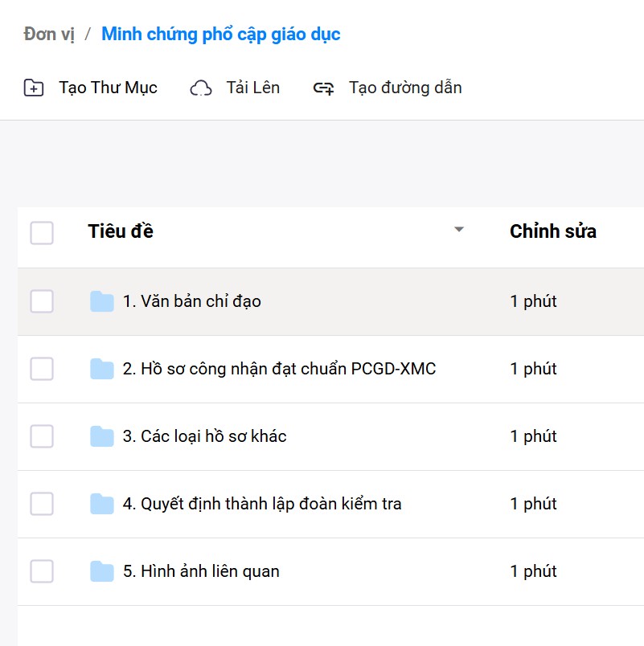Sort by the Chỉnh sửa column header
Viewport: 644px width, 646px height.
(x=553, y=232)
